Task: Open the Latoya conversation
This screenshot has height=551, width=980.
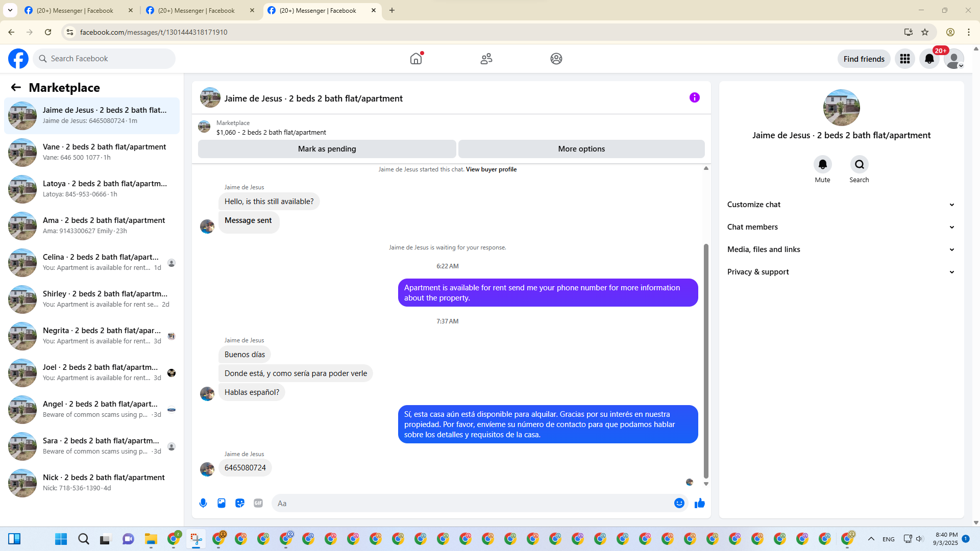Action: pyautogui.click(x=92, y=189)
